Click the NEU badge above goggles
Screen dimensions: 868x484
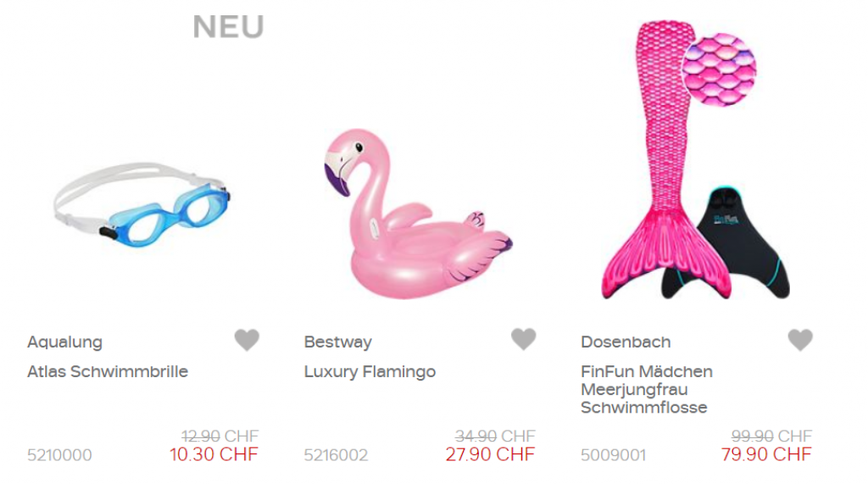click(x=228, y=27)
